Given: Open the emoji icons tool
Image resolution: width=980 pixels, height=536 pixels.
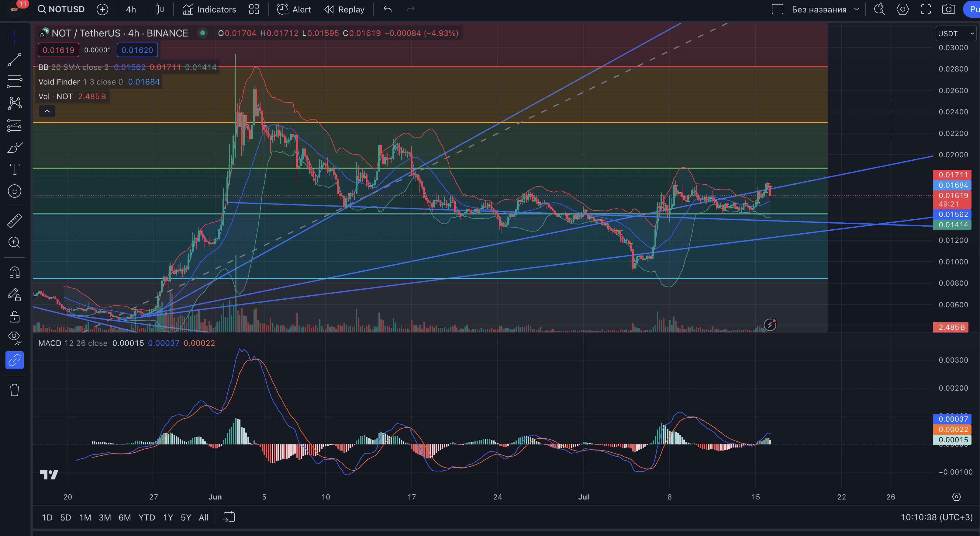Looking at the screenshot, I should [x=15, y=191].
